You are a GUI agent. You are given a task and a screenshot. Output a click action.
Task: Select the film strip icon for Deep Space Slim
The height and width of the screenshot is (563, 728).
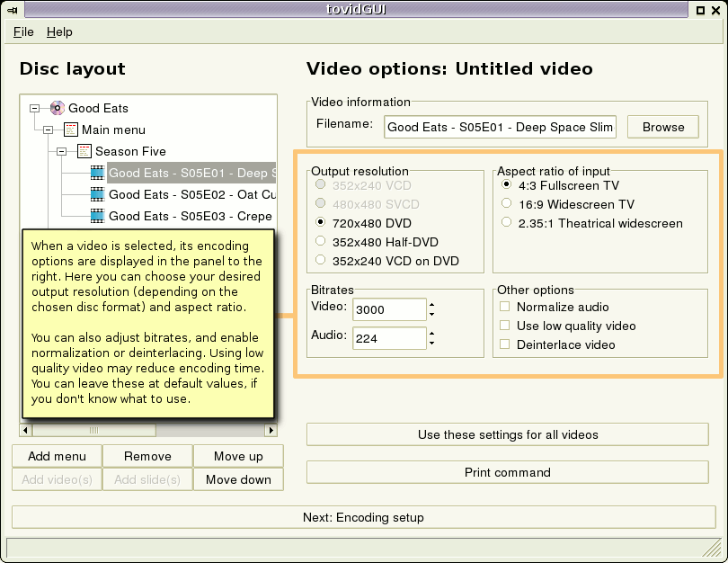coord(97,172)
